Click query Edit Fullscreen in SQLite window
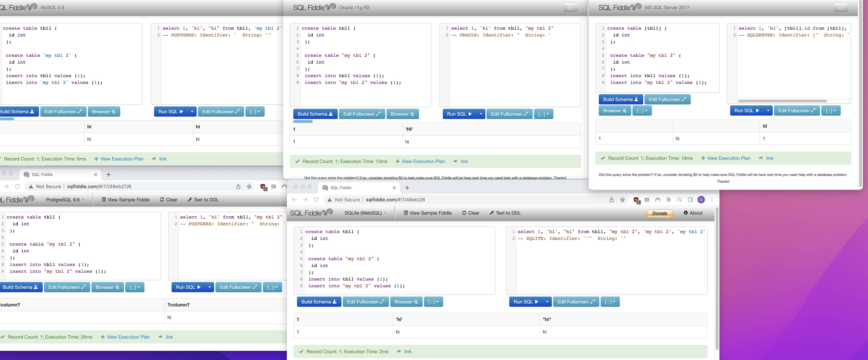 click(576, 302)
